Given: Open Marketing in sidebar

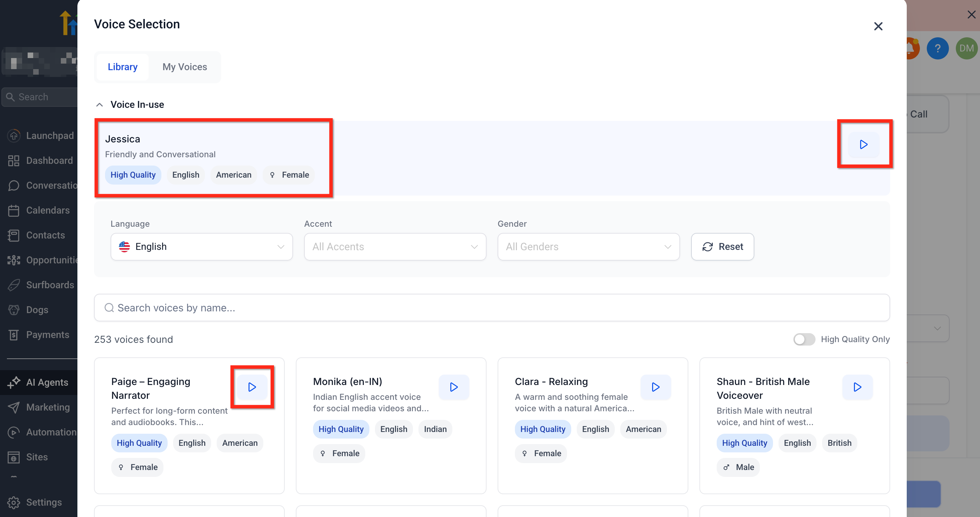Looking at the screenshot, I should point(48,407).
